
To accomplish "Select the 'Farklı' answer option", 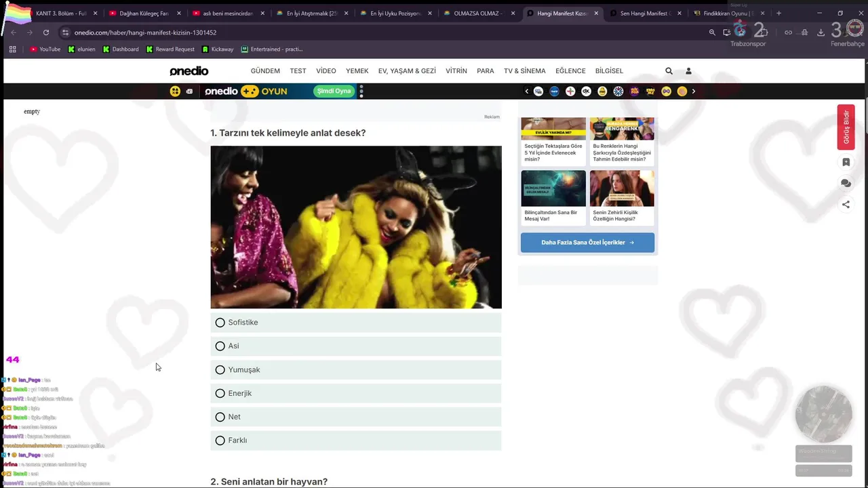I will point(356,441).
